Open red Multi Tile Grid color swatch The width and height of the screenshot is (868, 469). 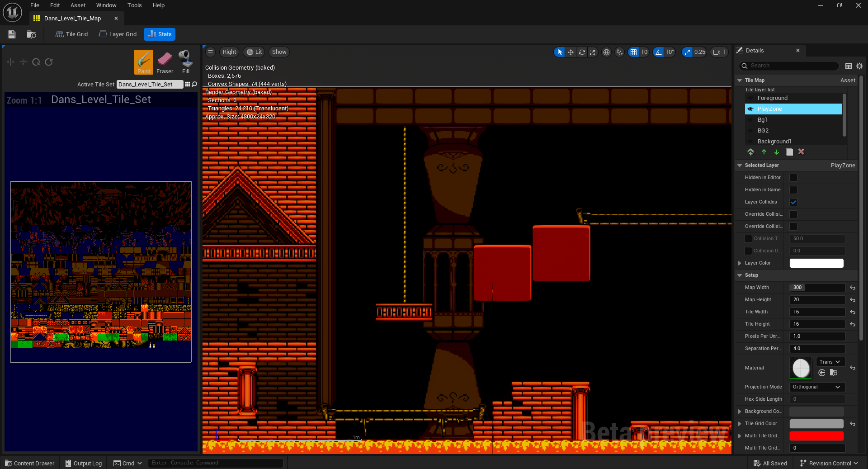(x=816, y=436)
